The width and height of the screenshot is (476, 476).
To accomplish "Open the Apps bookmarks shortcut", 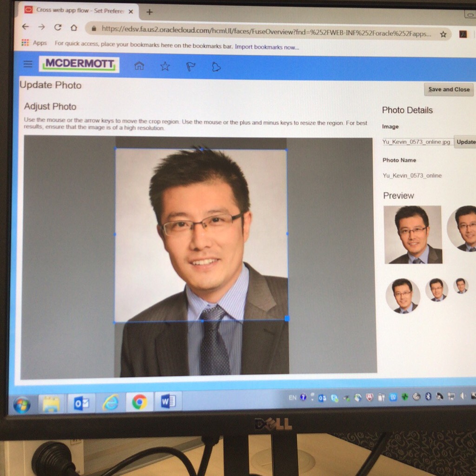I will 34,43.
